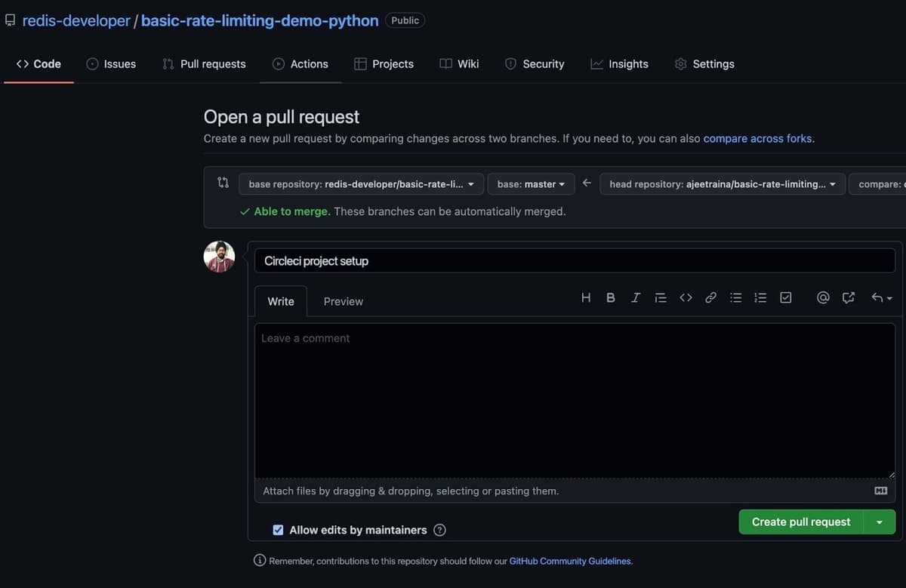Uncheck Allow edits by maintainers
Image resolution: width=906 pixels, height=588 pixels.
pyautogui.click(x=278, y=529)
